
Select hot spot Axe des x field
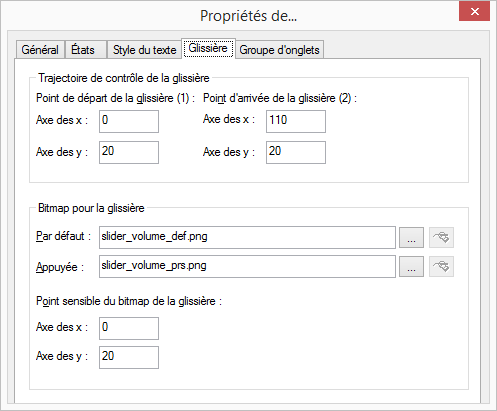(x=129, y=328)
